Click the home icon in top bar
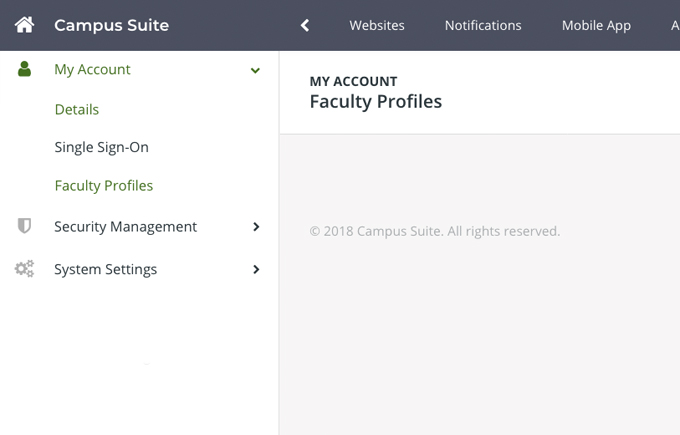680x435 pixels. pyautogui.click(x=24, y=25)
